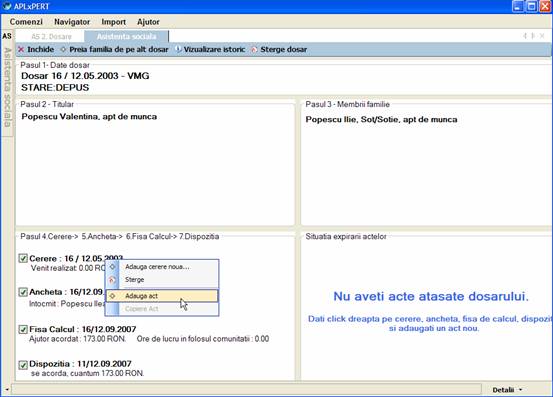Click the Fisa Calcul : 16/12.09.2007 entry
The width and height of the screenshot is (553, 397).
[x=83, y=329]
